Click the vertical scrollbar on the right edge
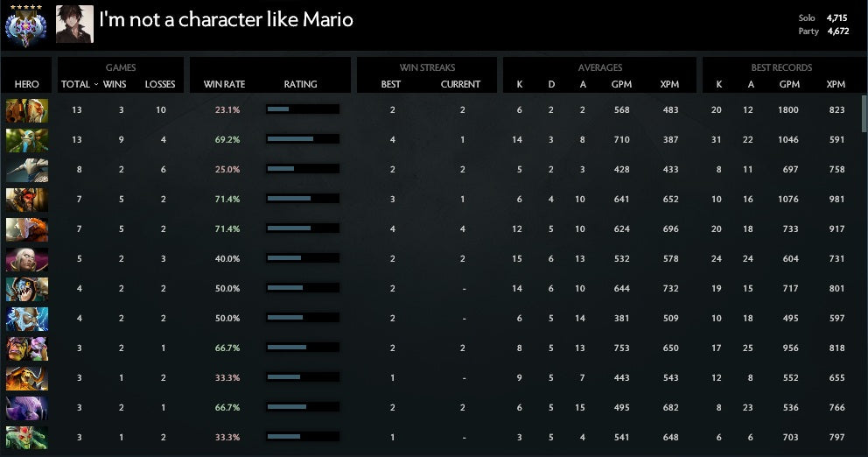The height and width of the screenshot is (457, 868). pyautogui.click(x=864, y=114)
